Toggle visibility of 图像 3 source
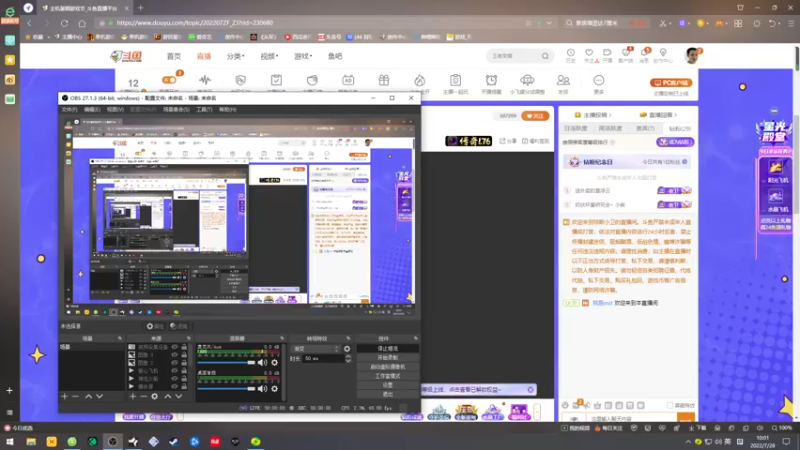 pyautogui.click(x=174, y=355)
